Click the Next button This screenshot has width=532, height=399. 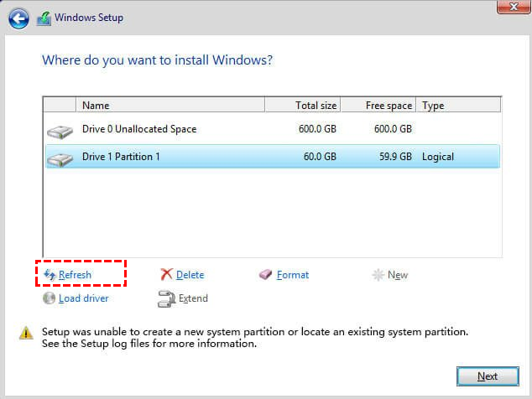(x=487, y=376)
